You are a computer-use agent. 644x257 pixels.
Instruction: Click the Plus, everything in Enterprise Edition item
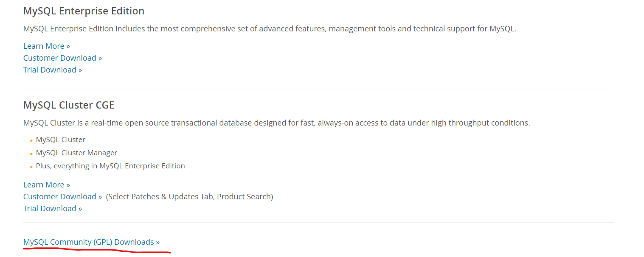(110, 166)
